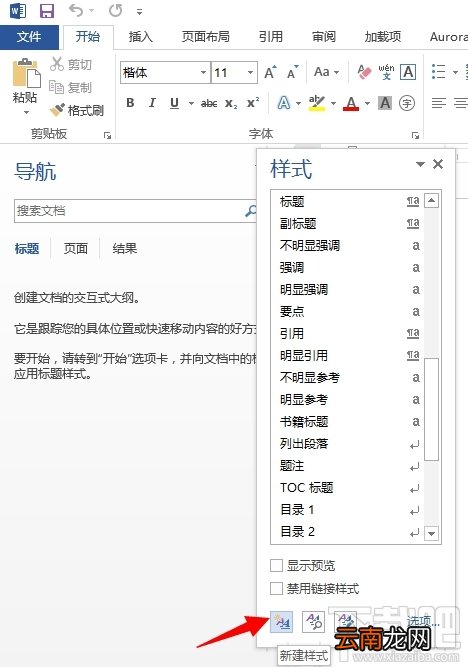Click the text highlight color button
The image size is (468, 667).
click(317, 103)
